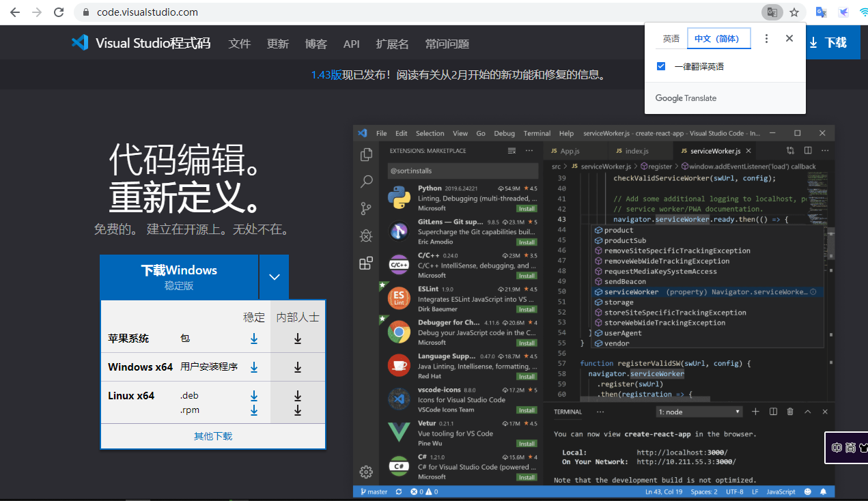868x501 pixels.
Task: Open the 其他下载 link
Action: coord(213,436)
